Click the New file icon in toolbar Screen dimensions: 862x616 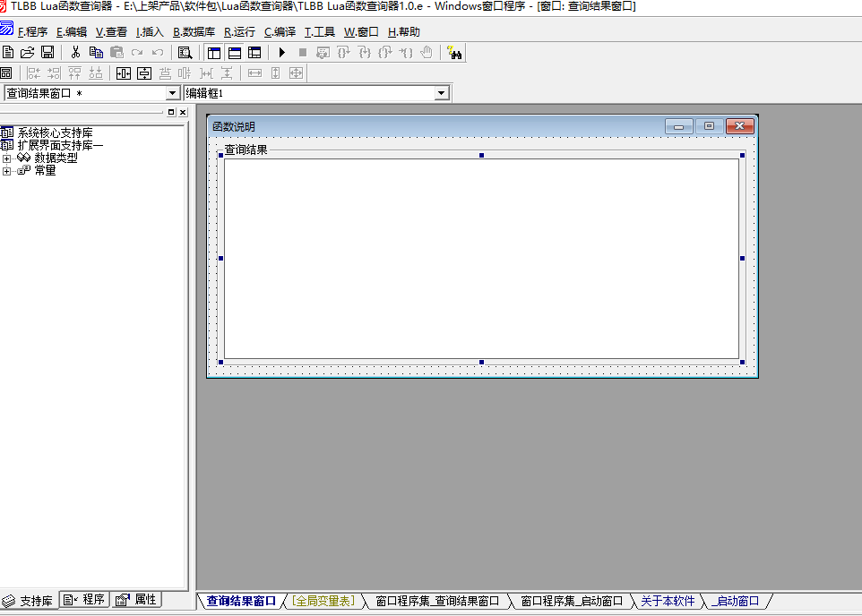point(8,53)
